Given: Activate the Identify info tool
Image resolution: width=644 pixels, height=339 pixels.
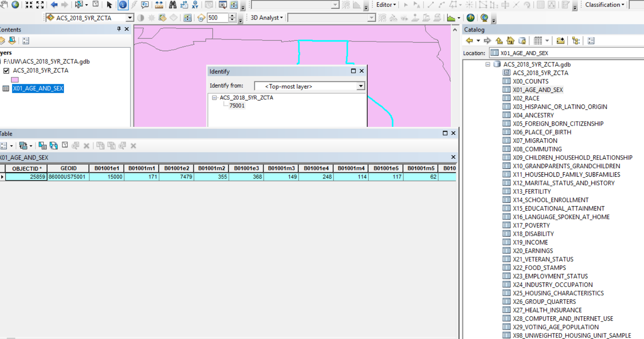Looking at the screenshot, I should (123, 5).
